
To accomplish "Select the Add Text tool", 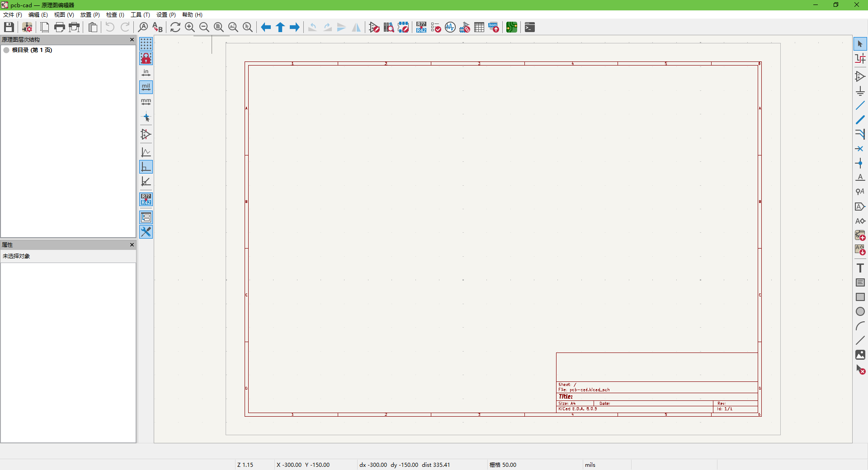I will click(860, 268).
